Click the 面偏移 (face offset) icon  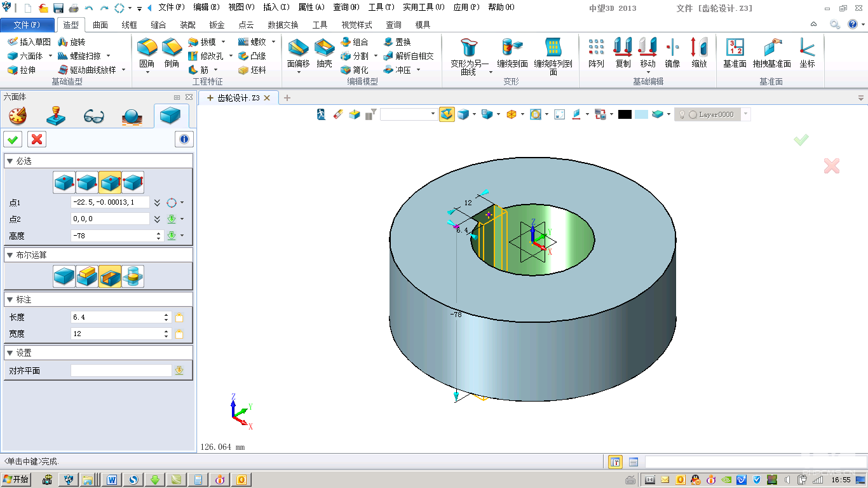pyautogui.click(x=298, y=50)
